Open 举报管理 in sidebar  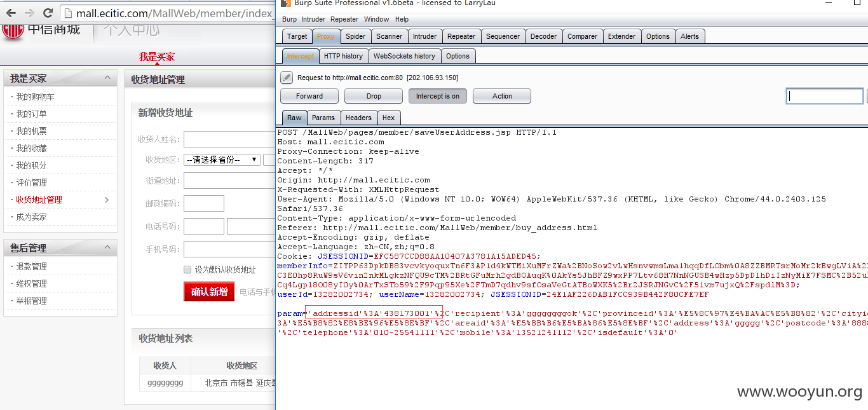[31, 301]
